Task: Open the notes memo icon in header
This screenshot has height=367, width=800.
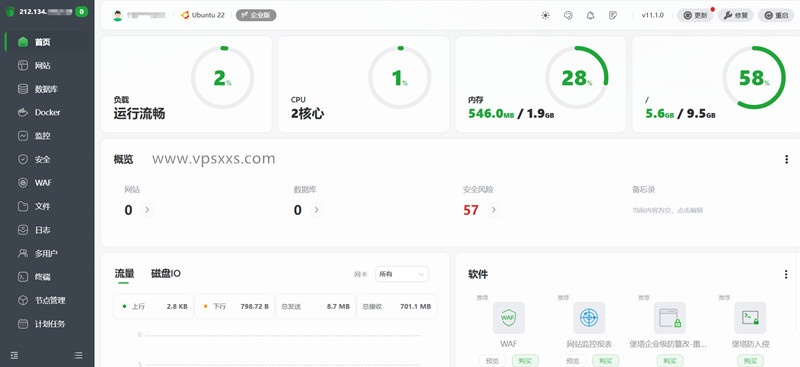Action: [x=613, y=15]
